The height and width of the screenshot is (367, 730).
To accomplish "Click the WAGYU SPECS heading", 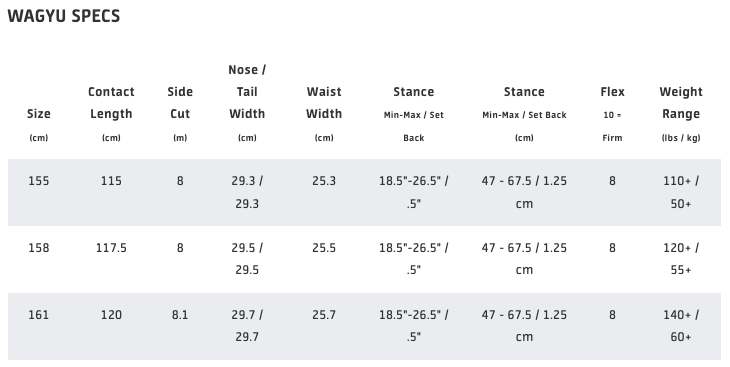I will click(x=64, y=16).
